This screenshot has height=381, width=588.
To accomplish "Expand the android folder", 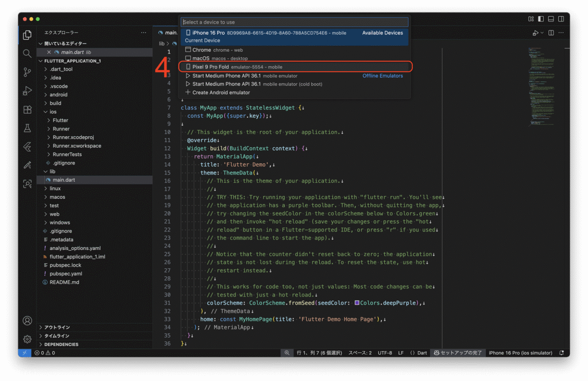I will [58, 95].
